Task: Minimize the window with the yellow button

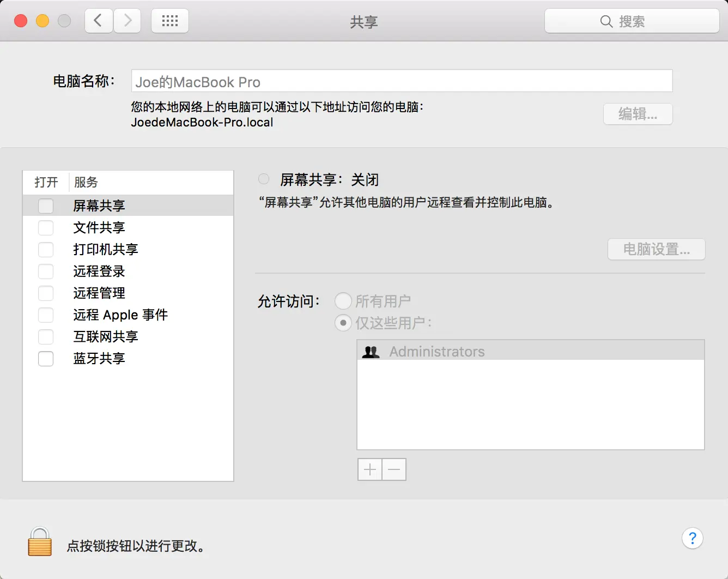Action: [x=43, y=21]
